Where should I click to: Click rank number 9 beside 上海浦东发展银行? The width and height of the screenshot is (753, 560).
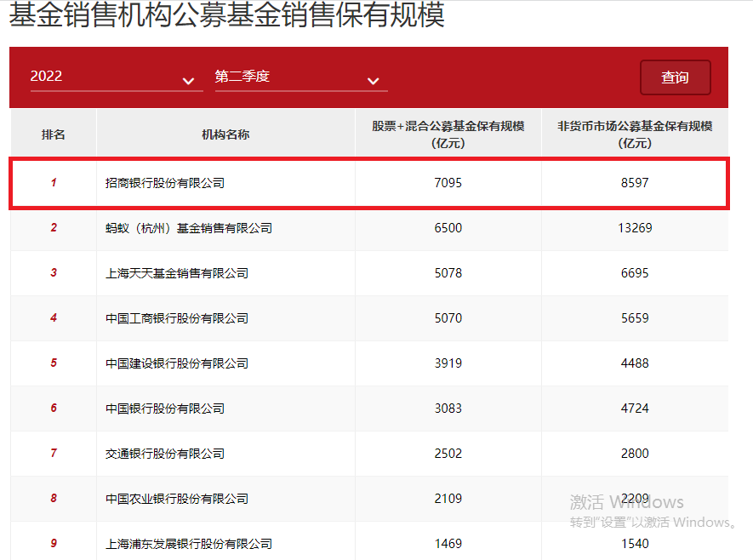54,544
